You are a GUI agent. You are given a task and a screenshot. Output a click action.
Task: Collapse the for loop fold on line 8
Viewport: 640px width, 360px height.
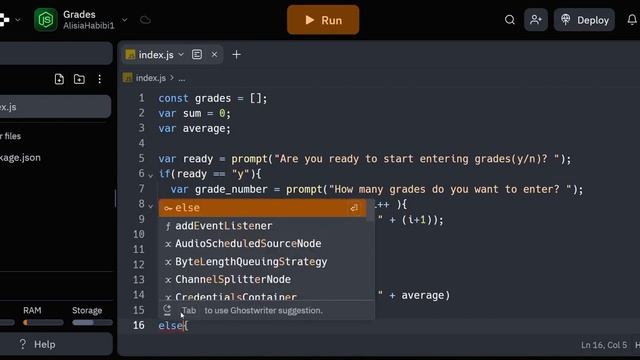[151, 206]
